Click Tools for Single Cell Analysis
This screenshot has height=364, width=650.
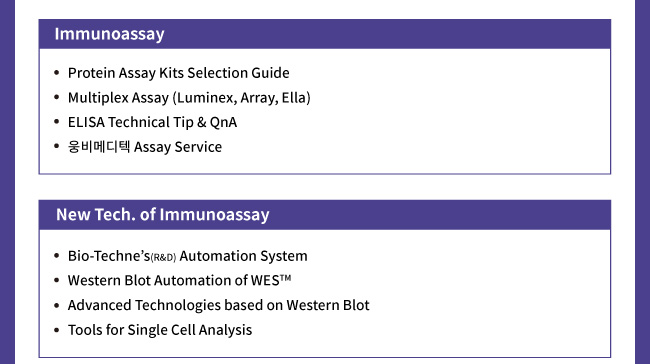click(160, 330)
